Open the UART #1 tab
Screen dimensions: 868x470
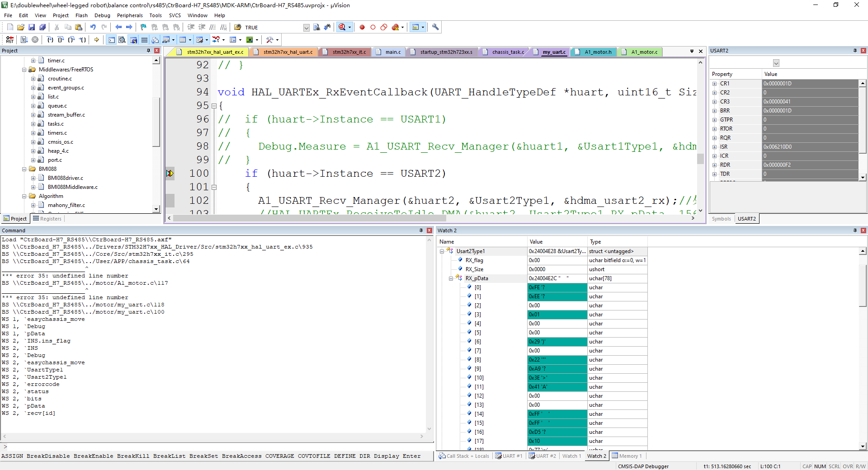click(509, 456)
